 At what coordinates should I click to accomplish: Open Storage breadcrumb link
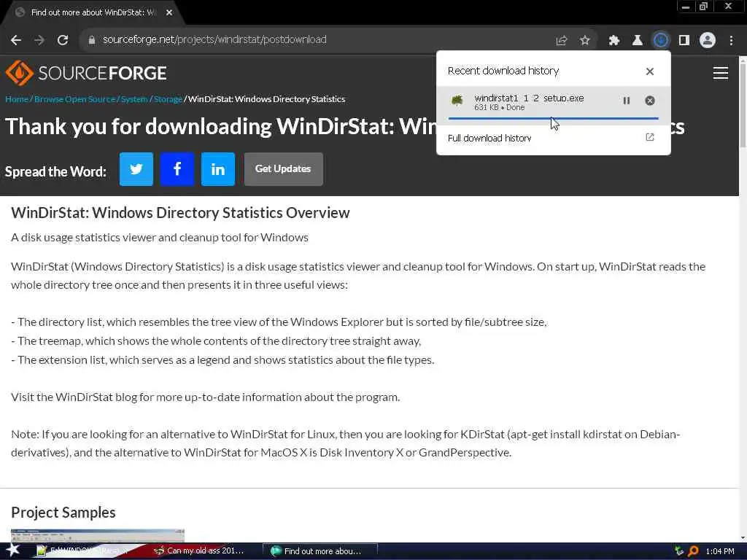point(168,99)
